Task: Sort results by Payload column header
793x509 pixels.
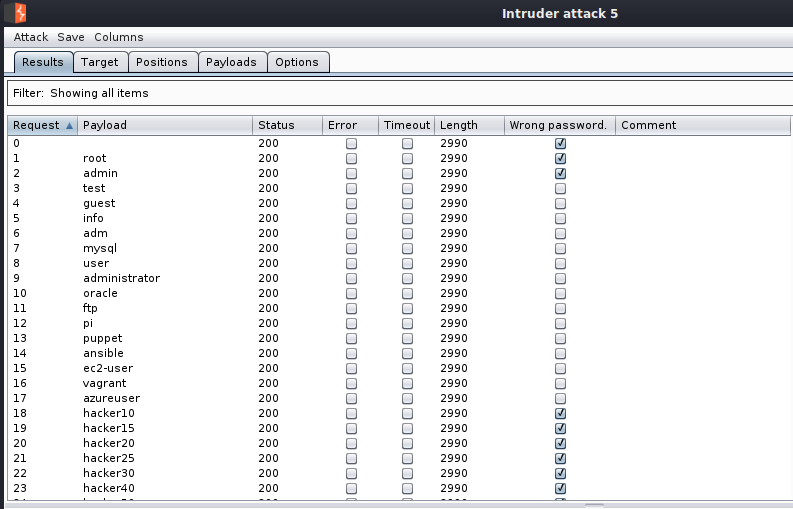Action: 165,126
